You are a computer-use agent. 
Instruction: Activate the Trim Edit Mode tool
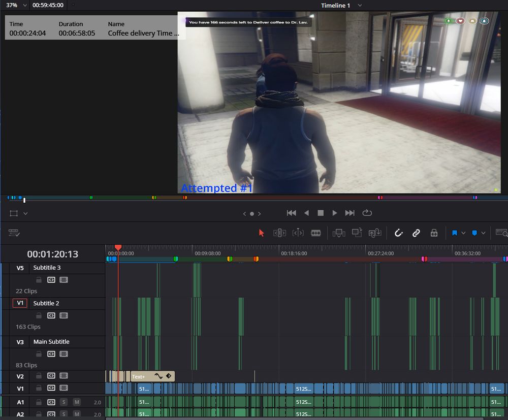point(279,233)
